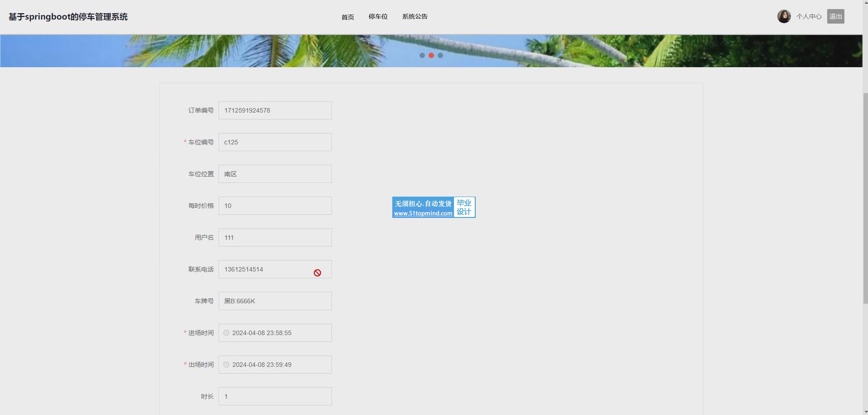Screen dimensions: 868x415
Task: Click the 车位位置 label
Action: click(x=201, y=174)
